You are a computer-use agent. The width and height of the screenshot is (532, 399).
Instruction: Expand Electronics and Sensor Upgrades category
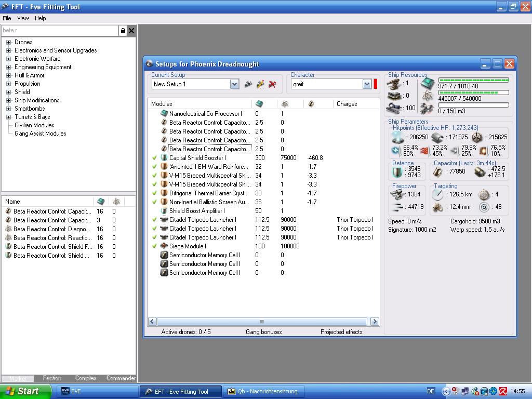[8, 50]
